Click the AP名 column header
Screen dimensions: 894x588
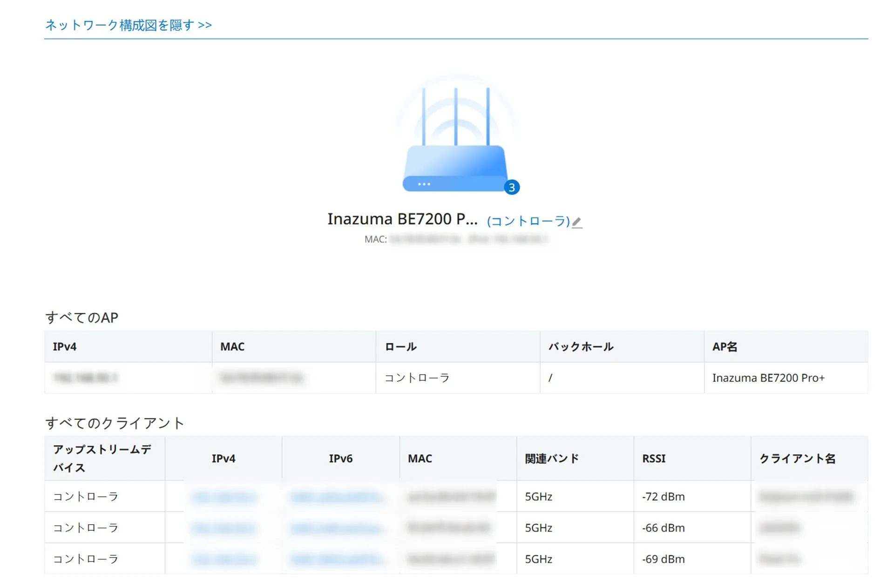tap(725, 347)
